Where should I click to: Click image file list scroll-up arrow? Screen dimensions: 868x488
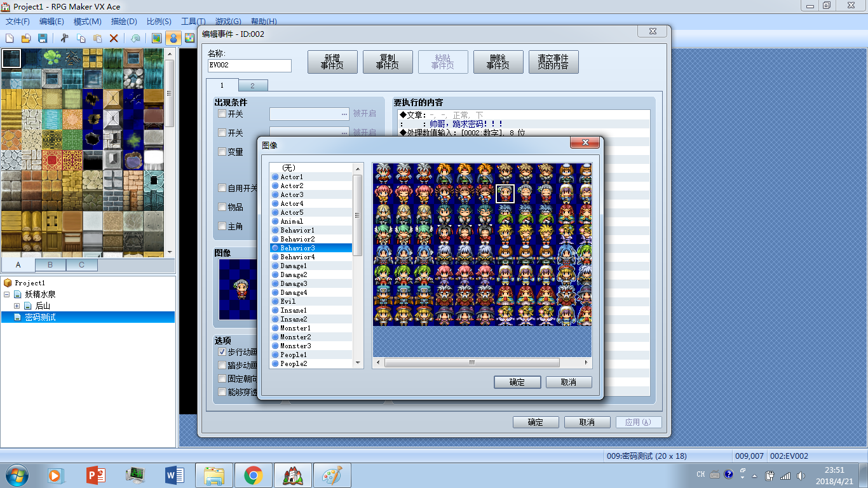point(358,168)
